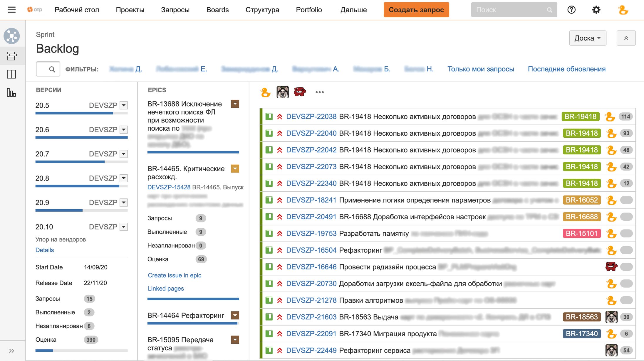This screenshot has height=361, width=644.
Task: Open the Boards menu
Action: [x=217, y=10]
